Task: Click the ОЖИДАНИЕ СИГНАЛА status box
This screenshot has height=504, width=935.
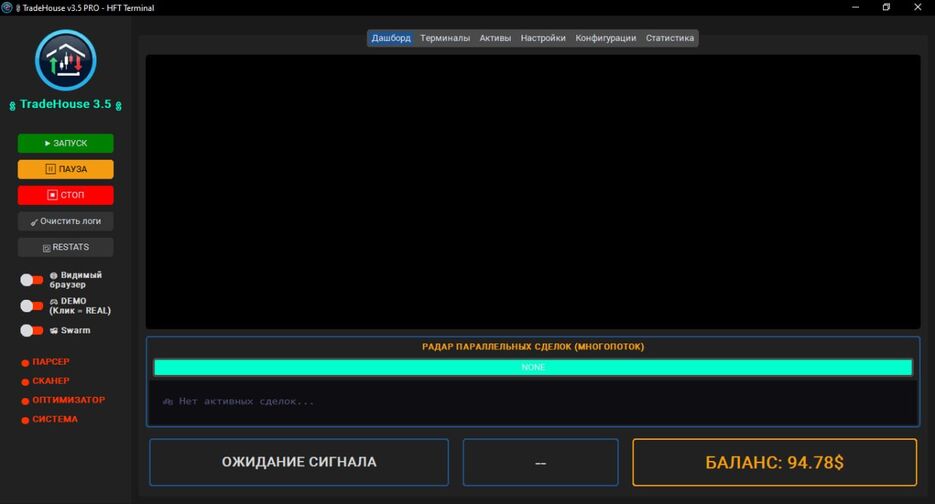Action: point(299,462)
